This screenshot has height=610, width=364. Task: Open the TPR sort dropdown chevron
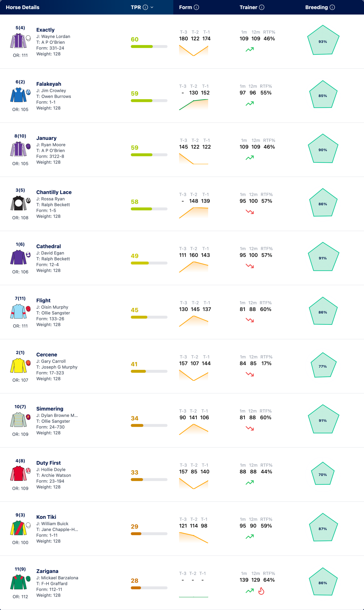[152, 7]
